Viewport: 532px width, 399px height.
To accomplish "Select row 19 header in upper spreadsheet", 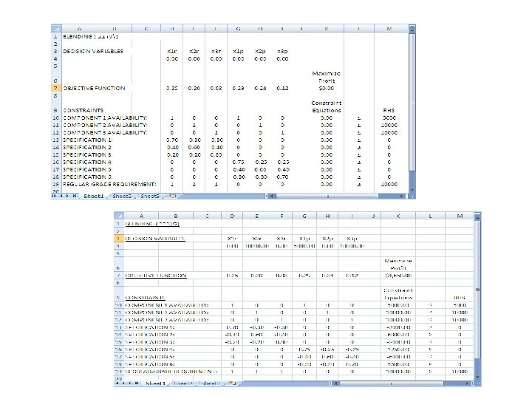I will 56,184.
